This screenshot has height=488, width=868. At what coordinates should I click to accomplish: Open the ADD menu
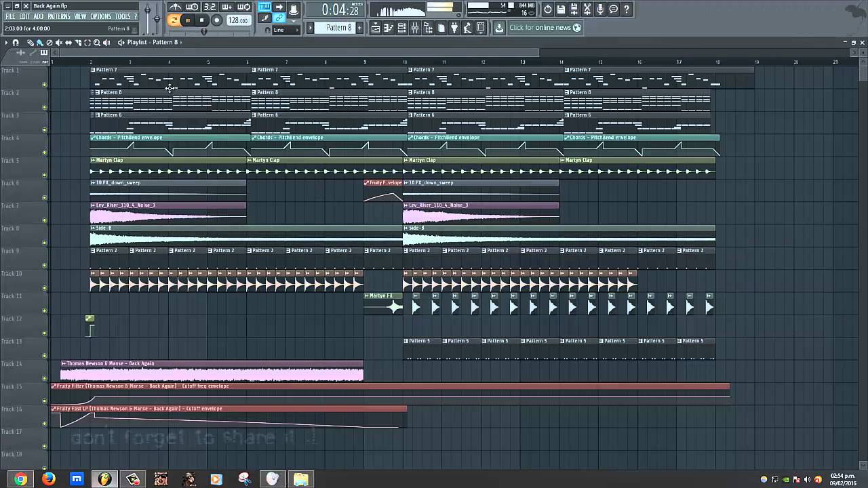(38, 16)
